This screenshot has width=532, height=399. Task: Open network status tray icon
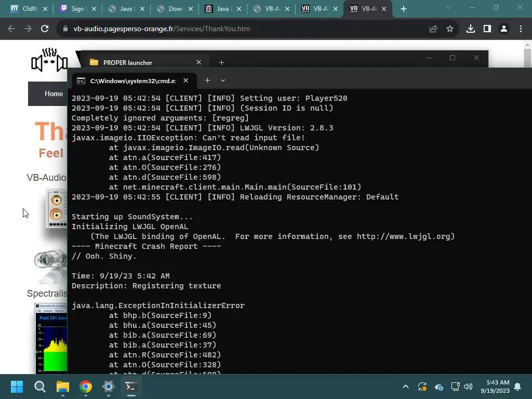pos(455,387)
